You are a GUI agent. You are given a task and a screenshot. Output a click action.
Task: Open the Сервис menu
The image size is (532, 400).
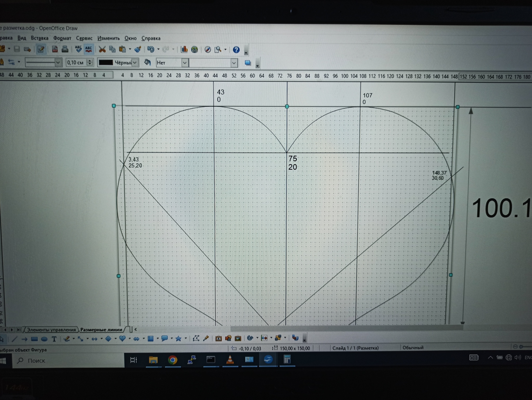84,38
